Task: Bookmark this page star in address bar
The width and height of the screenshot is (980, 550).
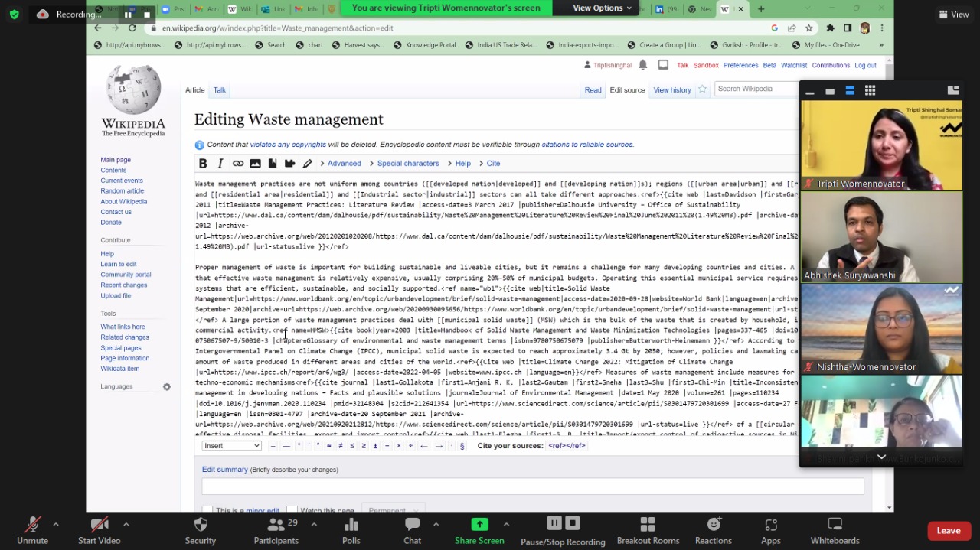Action: click(808, 28)
